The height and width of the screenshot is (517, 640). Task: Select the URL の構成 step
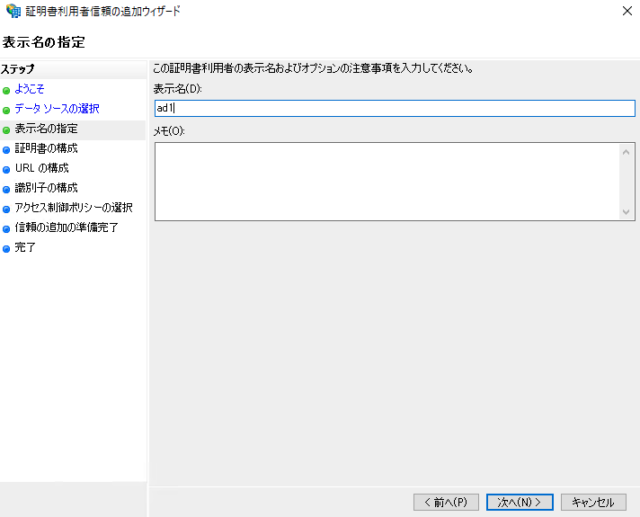(x=42, y=168)
